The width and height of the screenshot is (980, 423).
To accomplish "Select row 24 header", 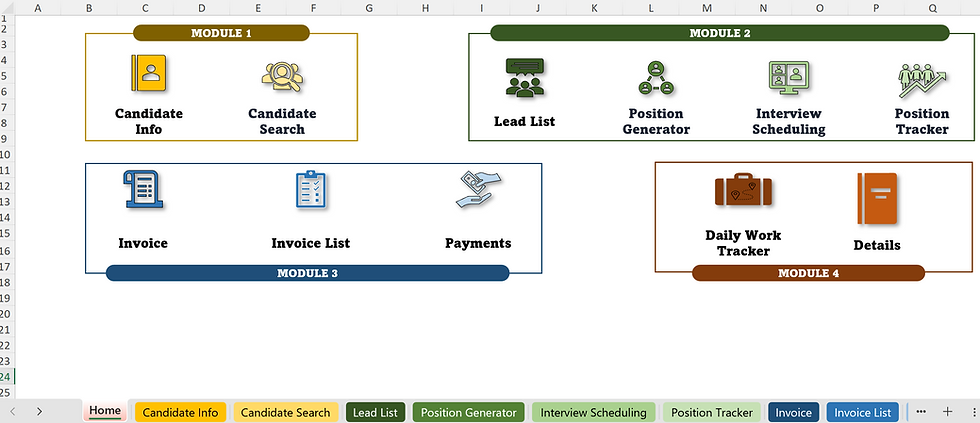I will tap(7, 377).
